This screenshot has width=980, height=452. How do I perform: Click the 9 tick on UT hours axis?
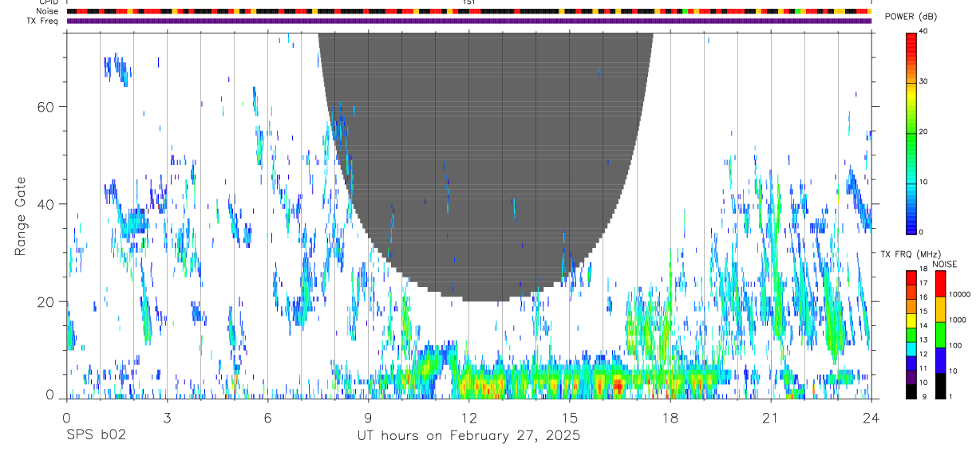point(368,417)
